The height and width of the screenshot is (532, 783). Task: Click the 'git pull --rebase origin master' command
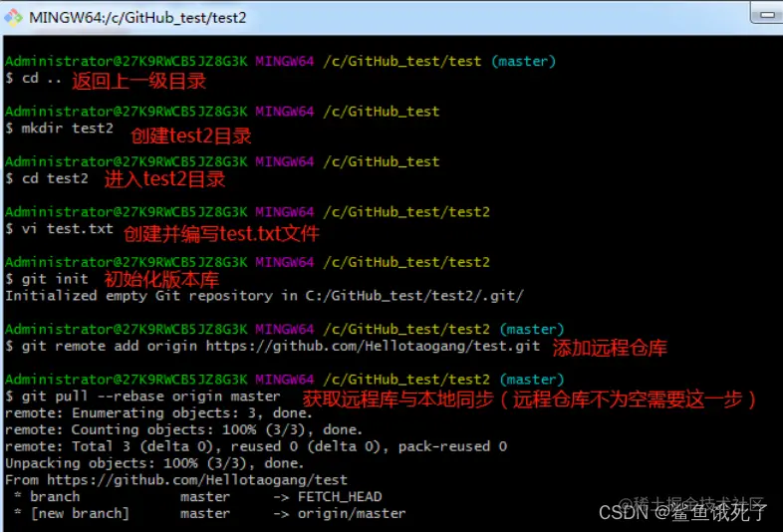(x=150, y=397)
